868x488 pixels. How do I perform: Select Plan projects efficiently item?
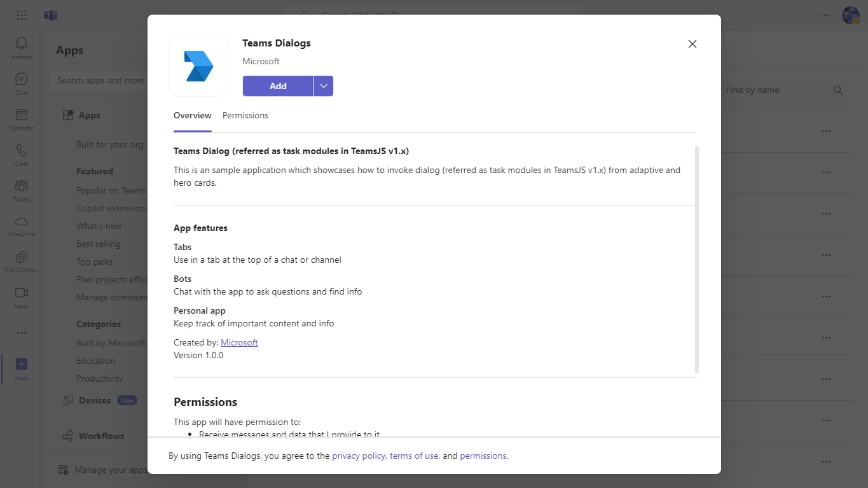(x=112, y=279)
